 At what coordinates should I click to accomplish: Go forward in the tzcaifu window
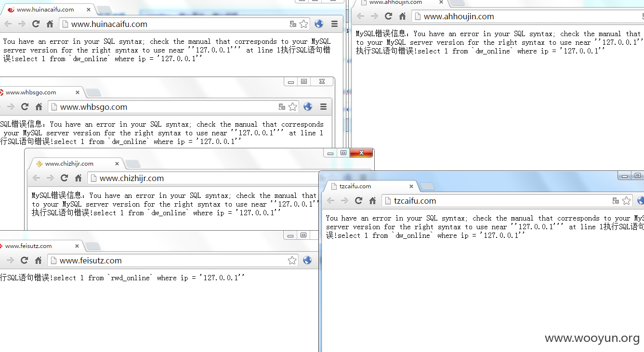[x=344, y=201]
